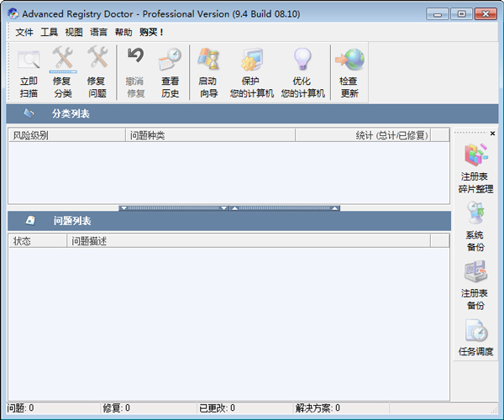This screenshot has height=420, width=504.
Task: Open 注册表备份 disk icon
Action: click(x=475, y=271)
